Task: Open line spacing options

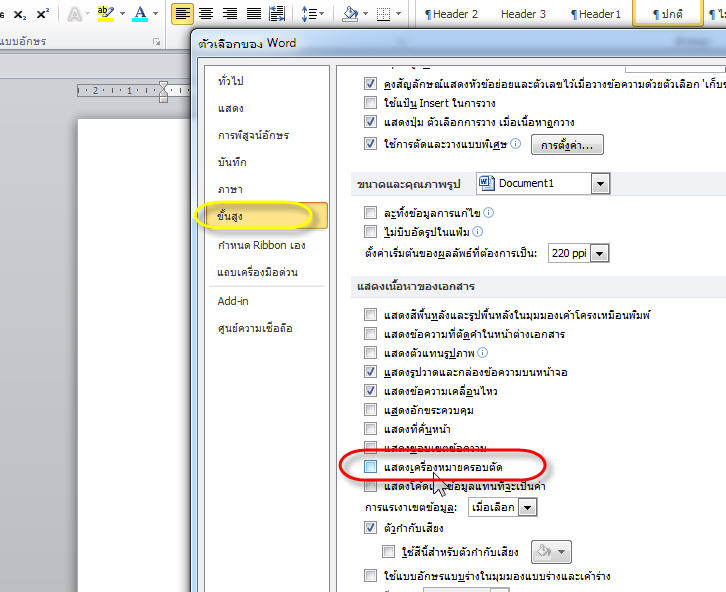Action: click(313, 14)
